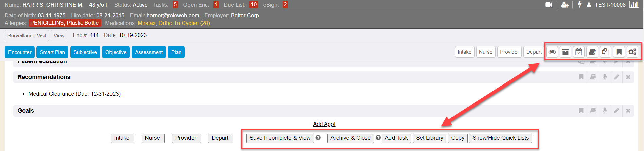The height and width of the screenshot is (151, 644).
Task: Toggle Show/Hide Quick Lists
Action: click(500, 138)
